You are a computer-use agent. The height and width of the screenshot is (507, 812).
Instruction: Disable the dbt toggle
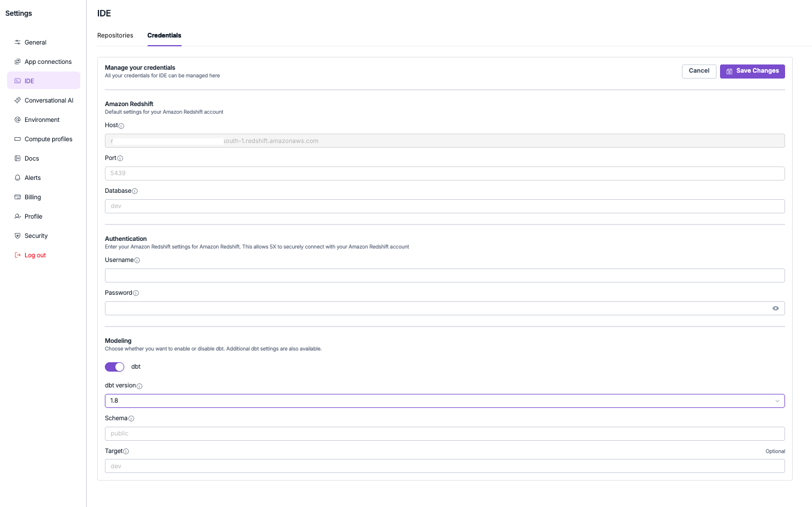[114, 366]
